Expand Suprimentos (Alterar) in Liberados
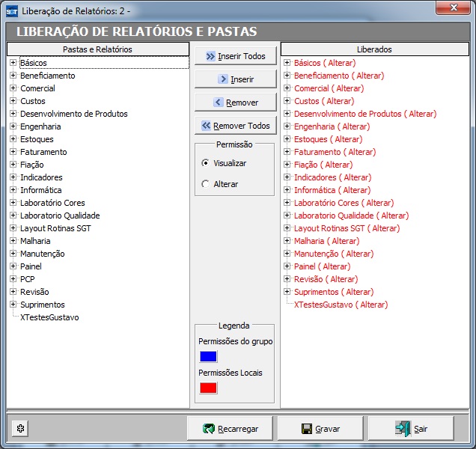Screen dimensions: 476x449 pos(287,291)
